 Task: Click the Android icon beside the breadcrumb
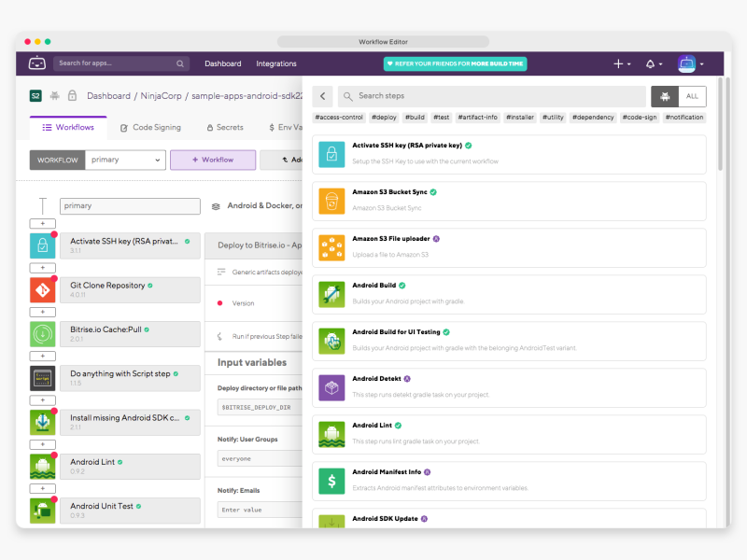[x=55, y=96]
